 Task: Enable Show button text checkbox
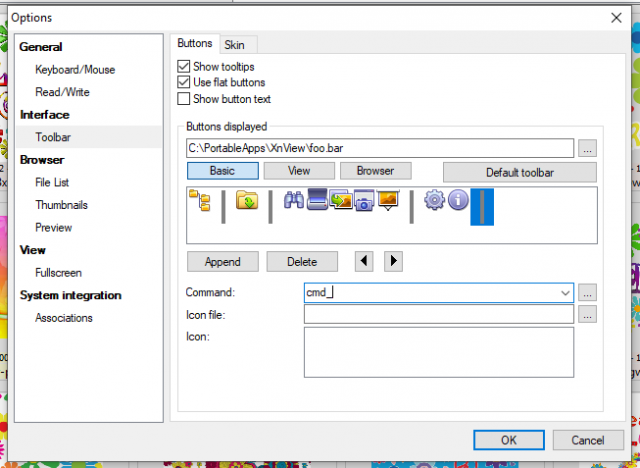tap(184, 99)
